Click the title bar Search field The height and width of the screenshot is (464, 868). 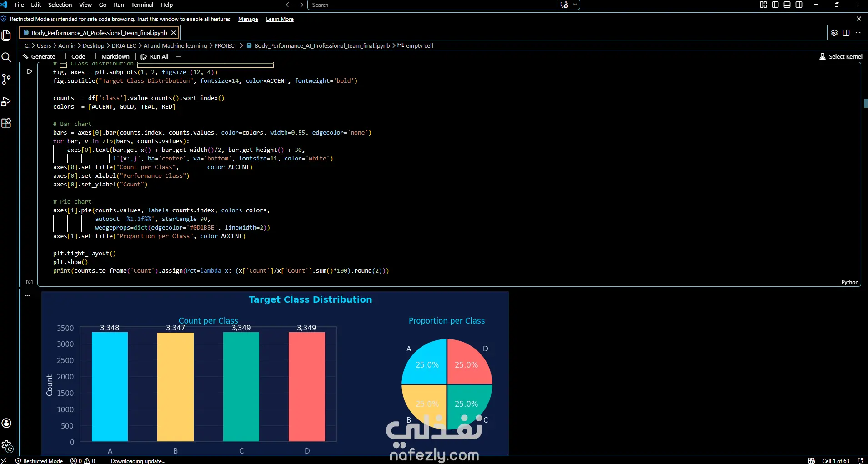[x=432, y=5]
